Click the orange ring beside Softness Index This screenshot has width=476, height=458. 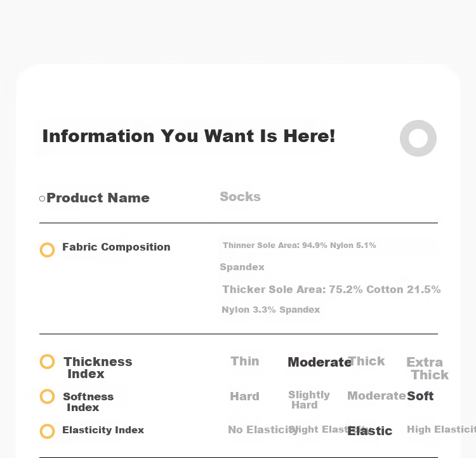coord(48,396)
